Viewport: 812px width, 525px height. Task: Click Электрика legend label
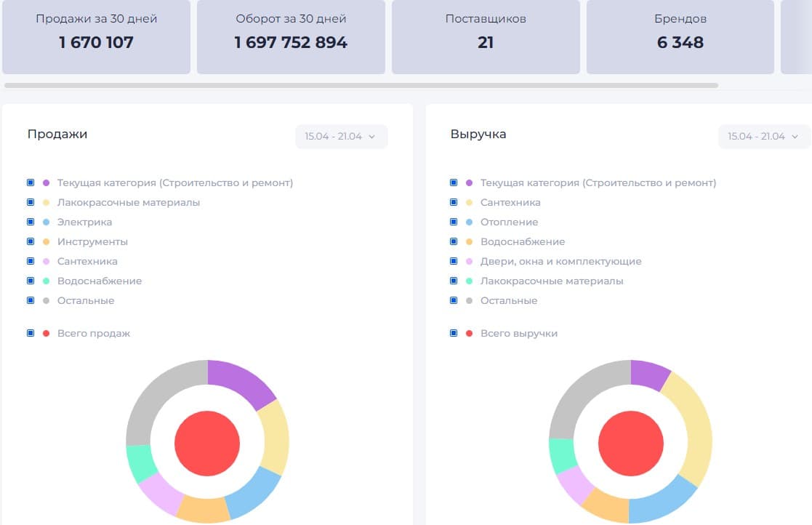click(x=84, y=222)
